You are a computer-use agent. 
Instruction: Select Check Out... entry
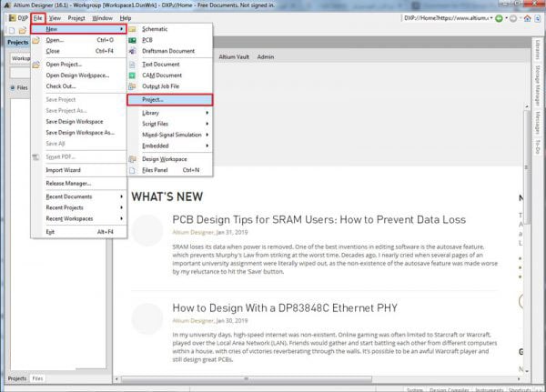79,86
